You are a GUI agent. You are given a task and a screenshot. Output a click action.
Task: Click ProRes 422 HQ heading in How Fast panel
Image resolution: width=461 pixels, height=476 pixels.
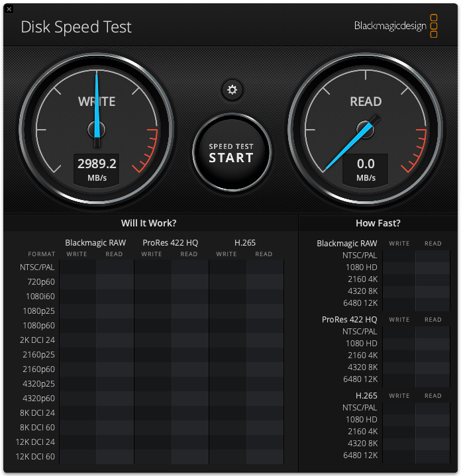[x=350, y=320]
